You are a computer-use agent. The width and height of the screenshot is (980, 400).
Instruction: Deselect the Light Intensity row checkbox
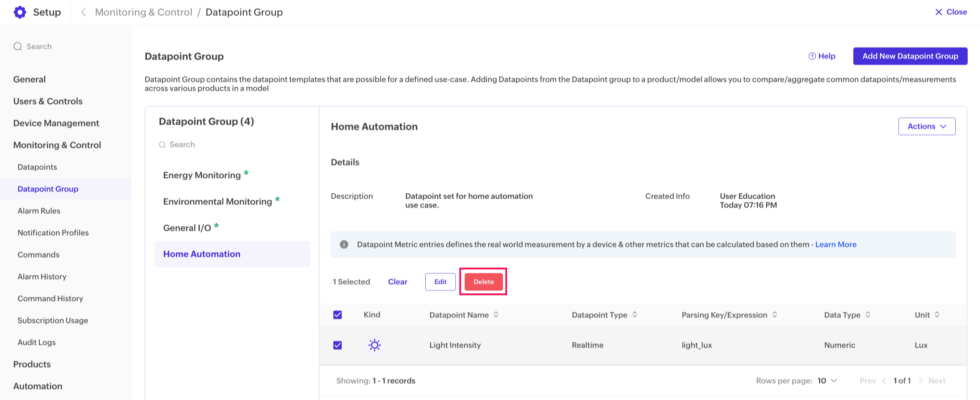[337, 345]
